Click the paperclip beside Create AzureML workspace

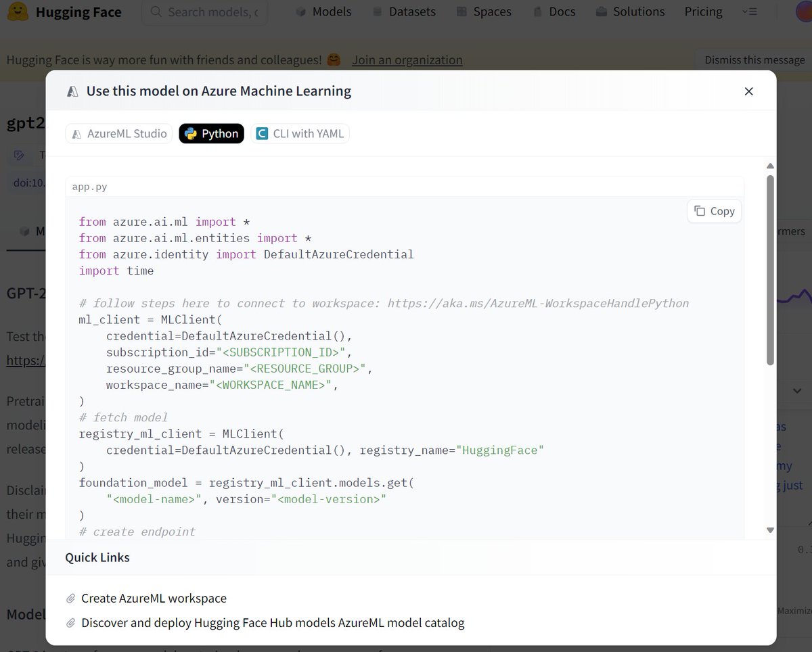click(70, 598)
